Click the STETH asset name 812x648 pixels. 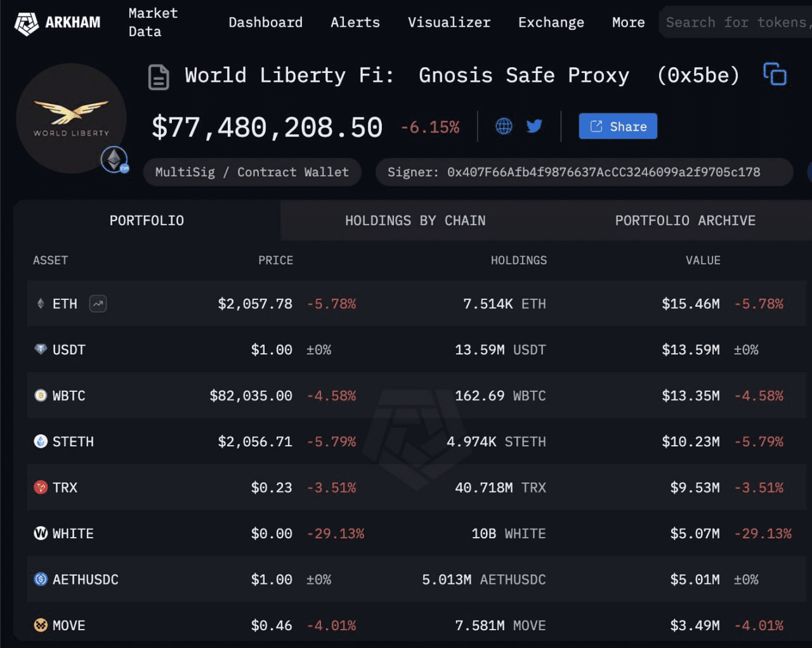click(73, 441)
